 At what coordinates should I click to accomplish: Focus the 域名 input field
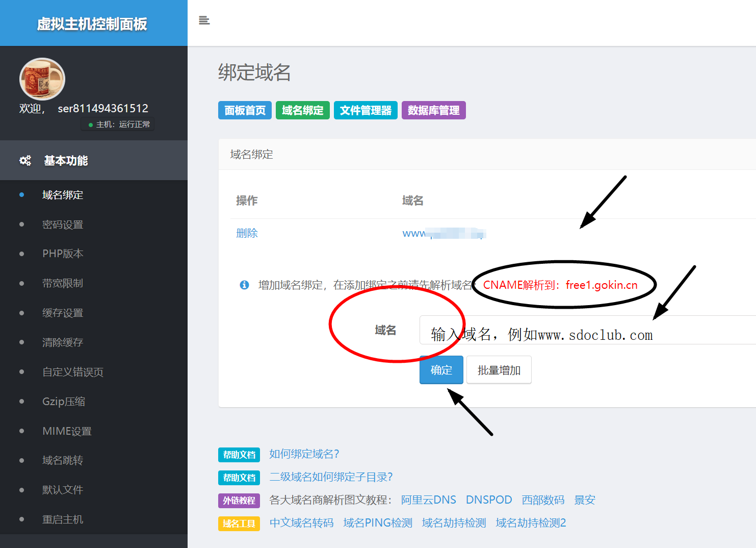(x=587, y=330)
